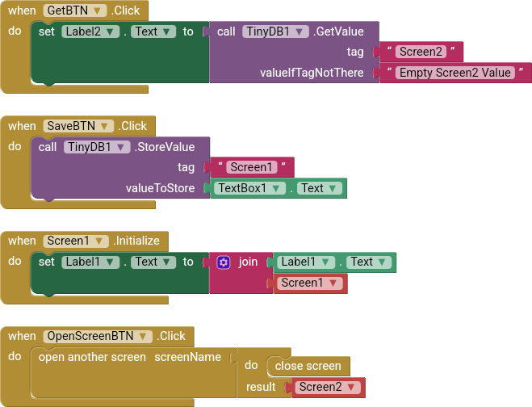Viewport: 532px width, 407px height.
Task: Click the "Screen2" tag text string
Action: (420, 52)
